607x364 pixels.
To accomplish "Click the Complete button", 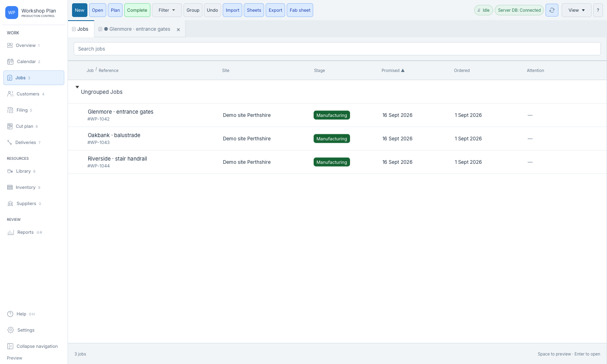I will (137, 10).
